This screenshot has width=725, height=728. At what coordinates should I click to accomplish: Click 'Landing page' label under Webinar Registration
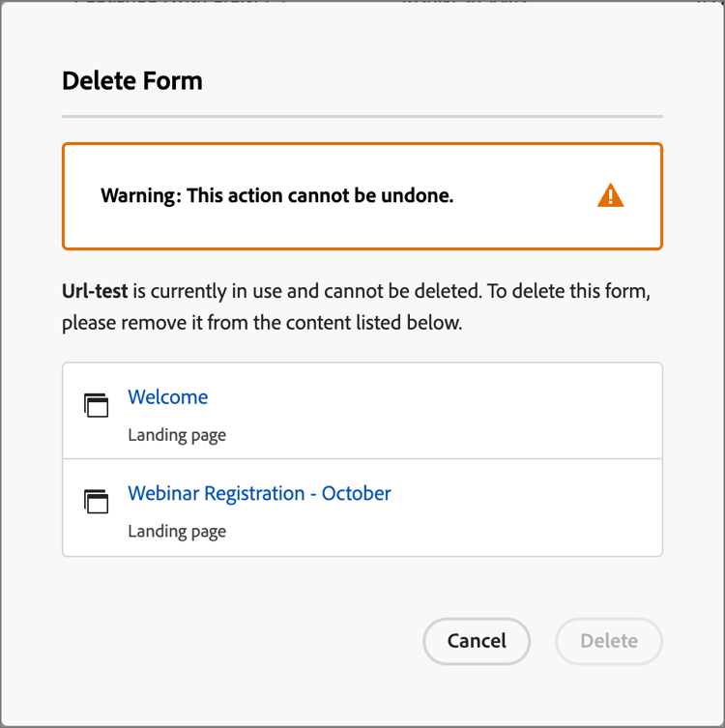(x=177, y=531)
